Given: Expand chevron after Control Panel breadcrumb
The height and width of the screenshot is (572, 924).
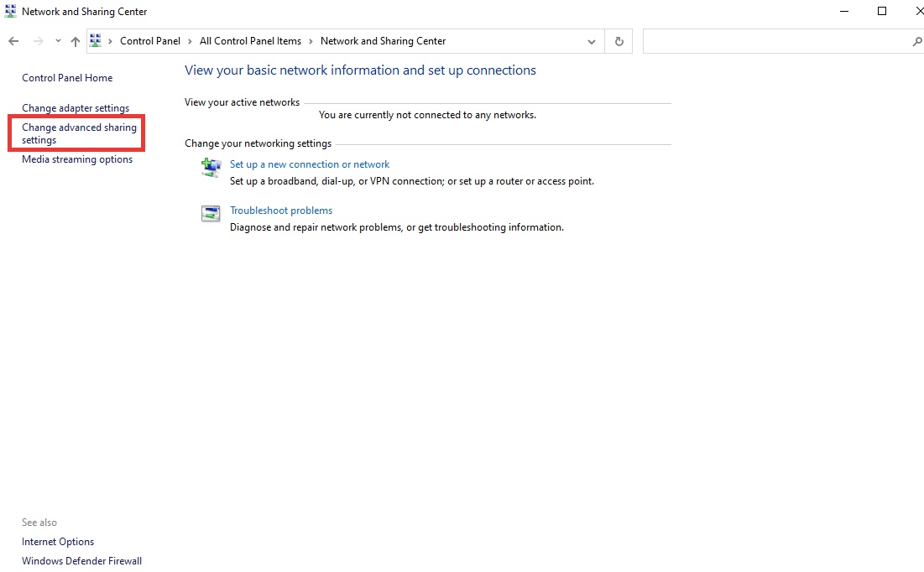Looking at the screenshot, I should (191, 41).
